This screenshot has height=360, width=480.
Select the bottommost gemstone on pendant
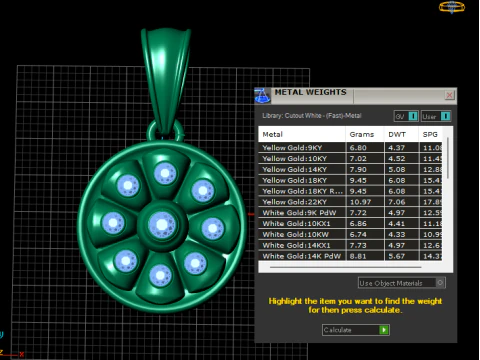160,276
